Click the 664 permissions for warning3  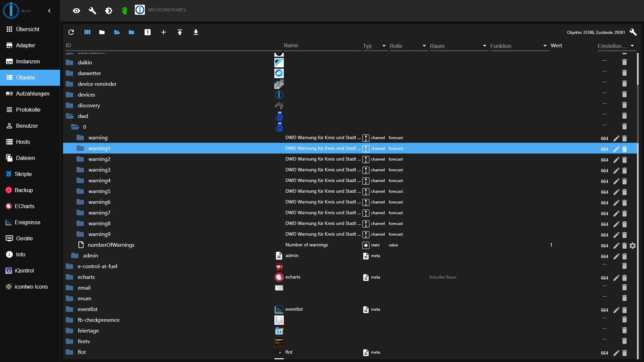pyautogui.click(x=604, y=171)
